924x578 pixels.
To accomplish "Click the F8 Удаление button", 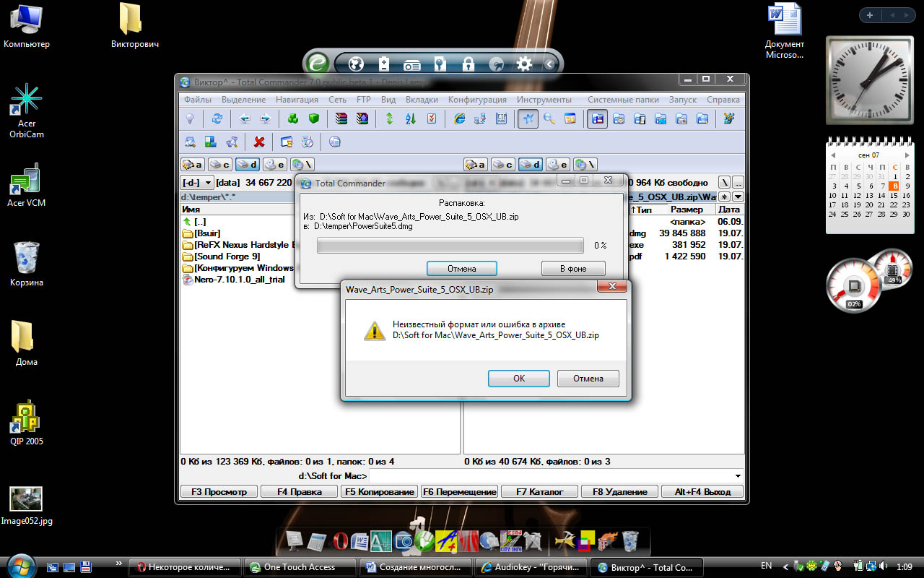I will click(x=620, y=492).
